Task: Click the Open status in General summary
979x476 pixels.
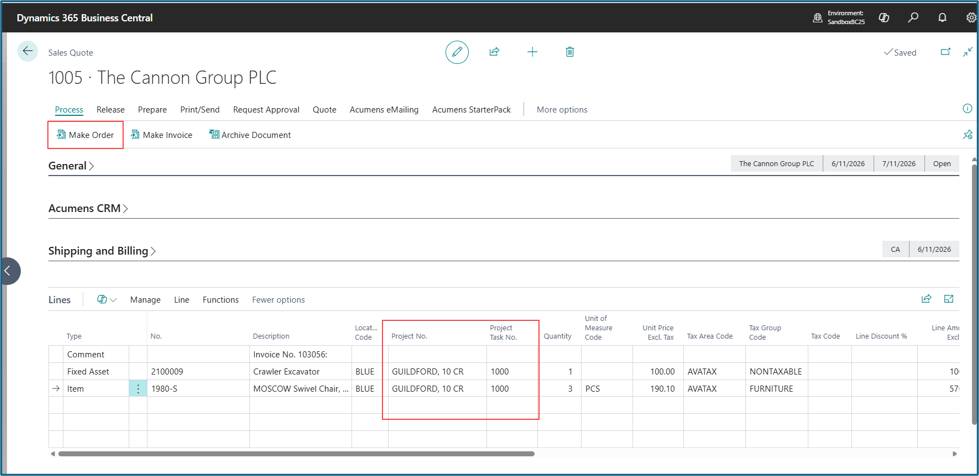Action: pyautogui.click(x=942, y=164)
